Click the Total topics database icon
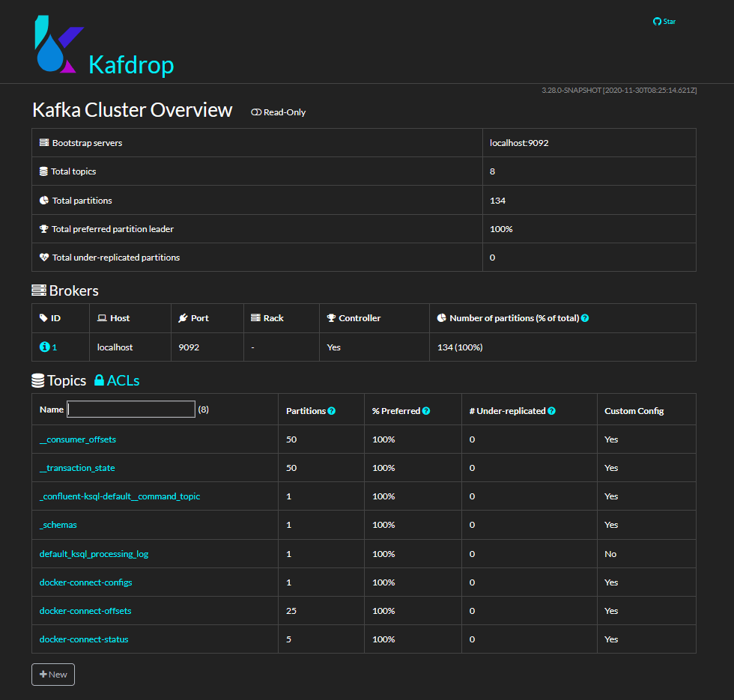 point(43,171)
